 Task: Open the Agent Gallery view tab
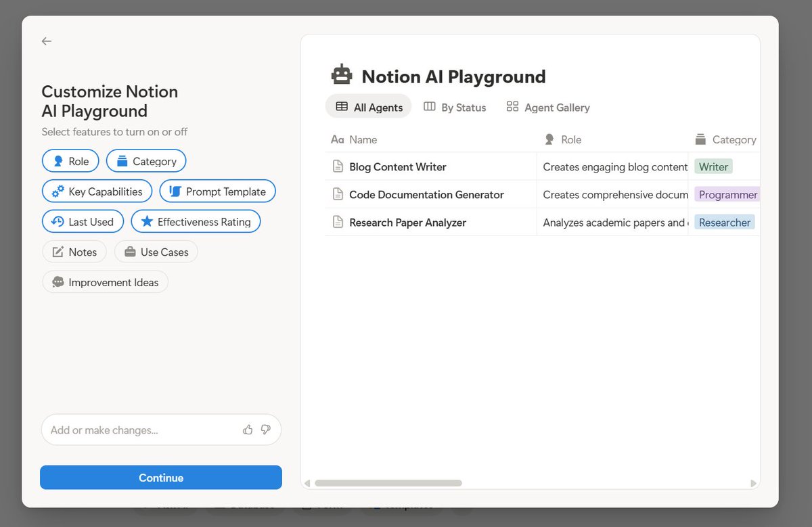click(x=548, y=107)
